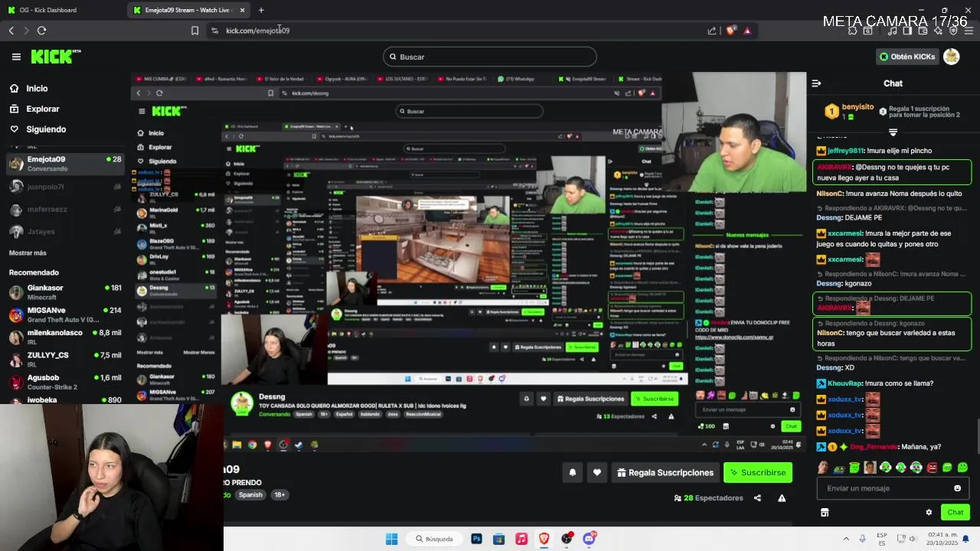Open Windows Start menu

pos(391,539)
